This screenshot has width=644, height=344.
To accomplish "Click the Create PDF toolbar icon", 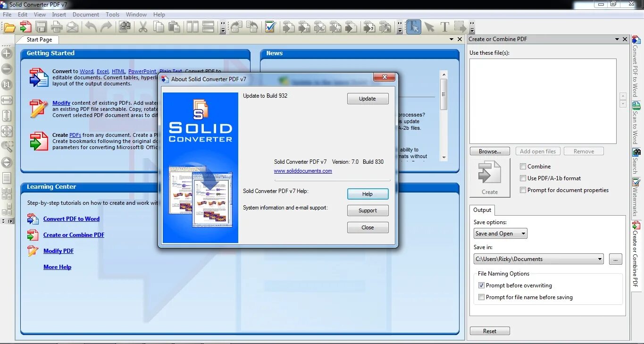I will 25,27.
